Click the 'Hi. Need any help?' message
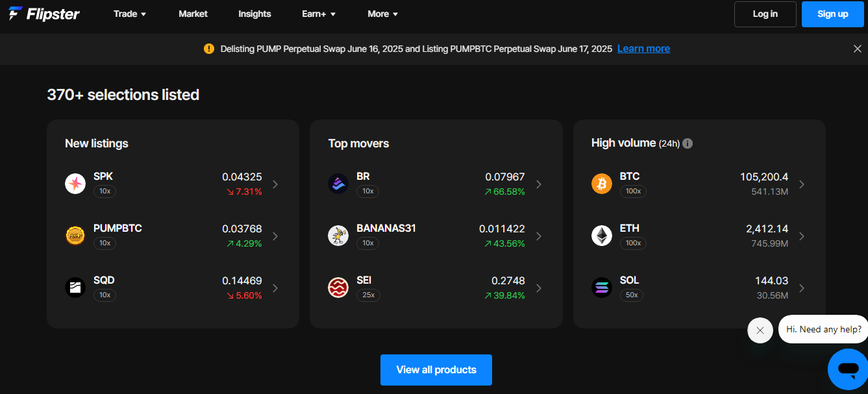This screenshot has width=868, height=394. pos(823,329)
